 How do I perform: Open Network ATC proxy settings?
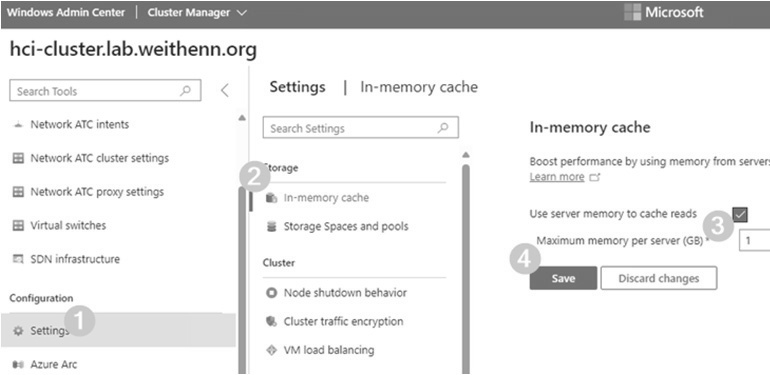click(x=97, y=192)
